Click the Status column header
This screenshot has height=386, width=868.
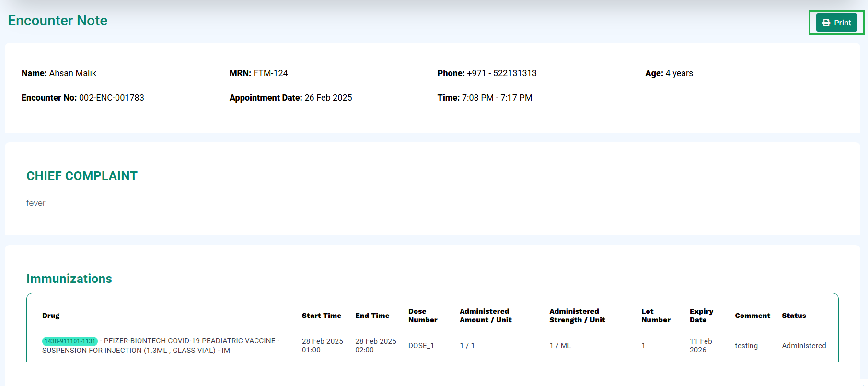tap(794, 316)
